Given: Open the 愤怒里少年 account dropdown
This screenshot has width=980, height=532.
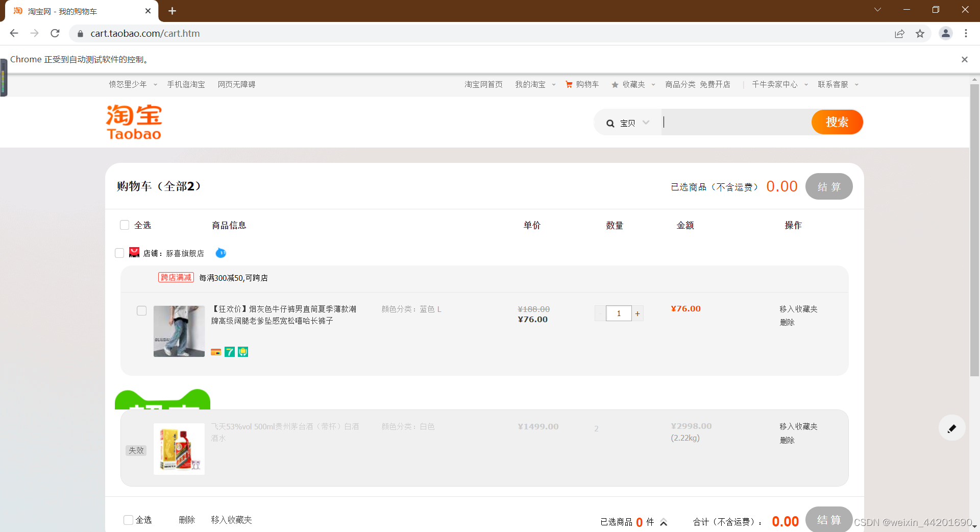Looking at the screenshot, I should [133, 84].
